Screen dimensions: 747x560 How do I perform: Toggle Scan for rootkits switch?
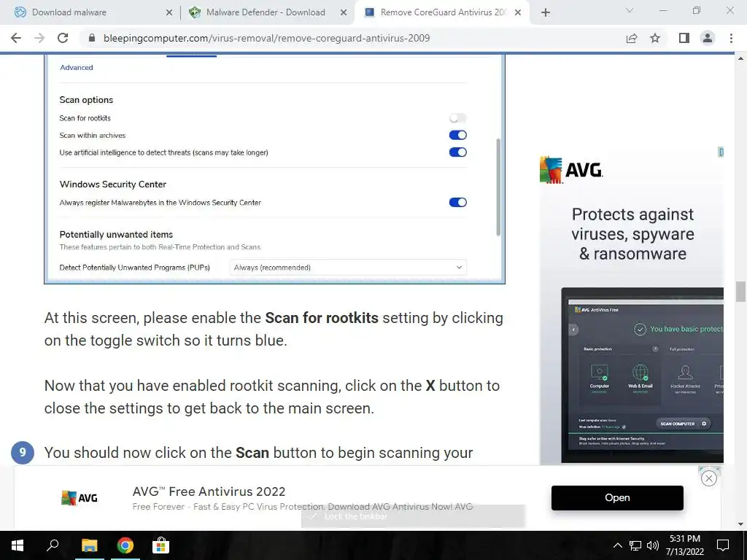click(x=458, y=117)
